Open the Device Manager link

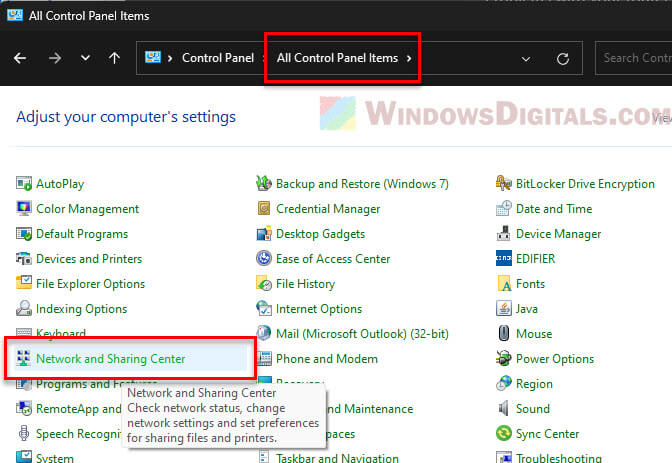pyautogui.click(x=558, y=234)
